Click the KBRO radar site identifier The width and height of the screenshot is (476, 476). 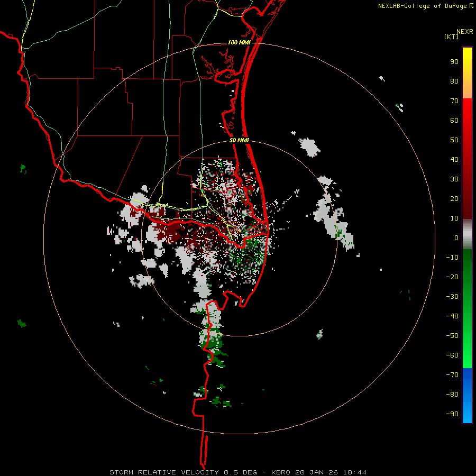tap(281, 472)
